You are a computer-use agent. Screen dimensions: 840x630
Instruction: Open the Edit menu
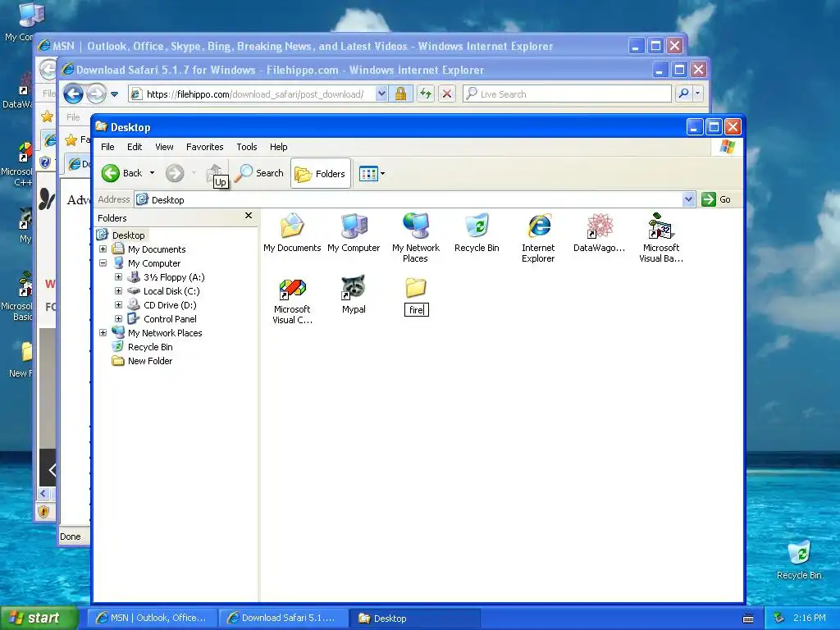click(135, 147)
